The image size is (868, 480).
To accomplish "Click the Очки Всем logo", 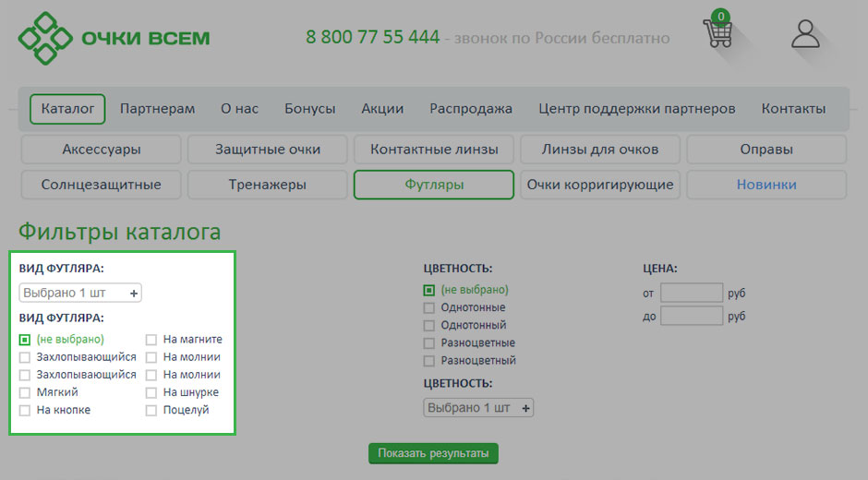I will tap(114, 38).
